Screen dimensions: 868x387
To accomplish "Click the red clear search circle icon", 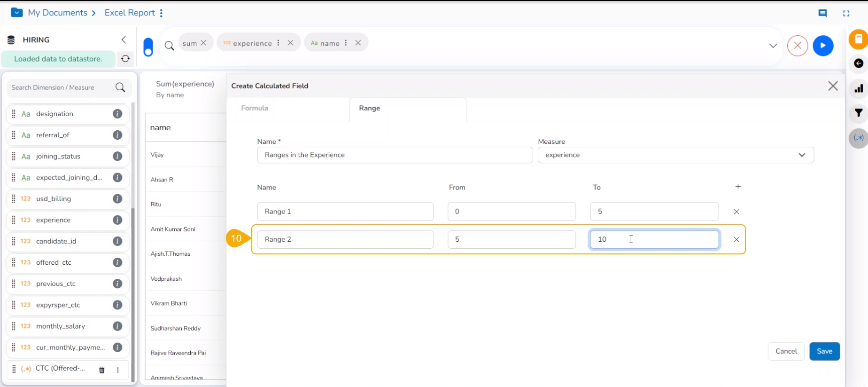I will pos(797,46).
